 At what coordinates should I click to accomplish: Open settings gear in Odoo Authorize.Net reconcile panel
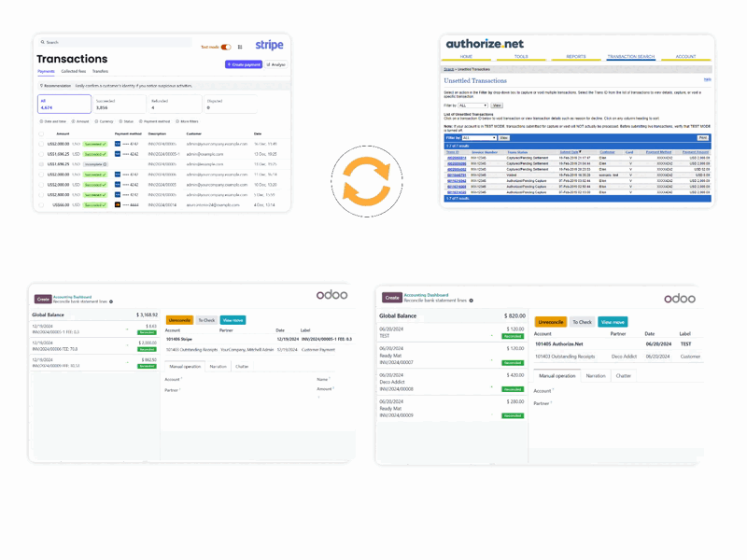pyautogui.click(x=472, y=301)
